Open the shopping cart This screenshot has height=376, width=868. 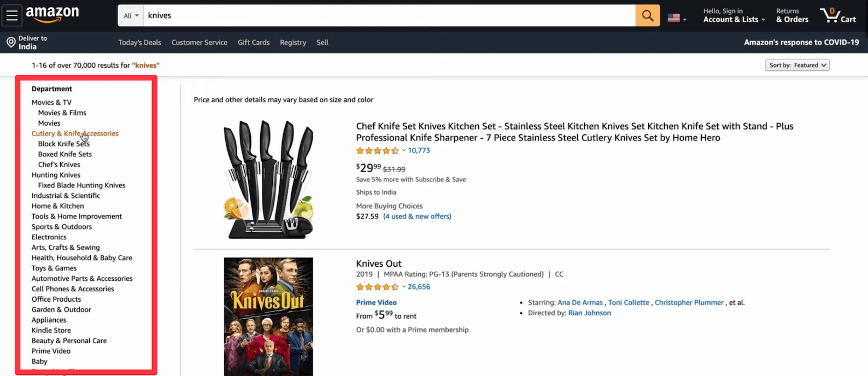coord(837,15)
